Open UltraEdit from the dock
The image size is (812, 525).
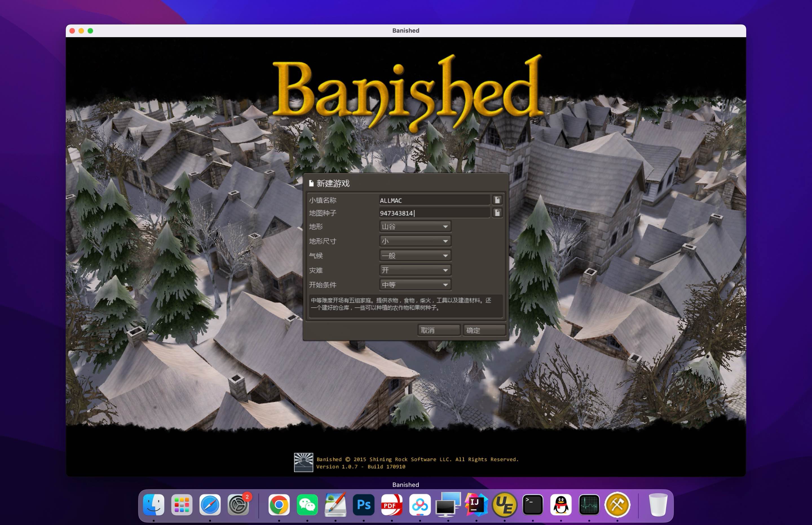pyautogui.click(x=504, y=505)
